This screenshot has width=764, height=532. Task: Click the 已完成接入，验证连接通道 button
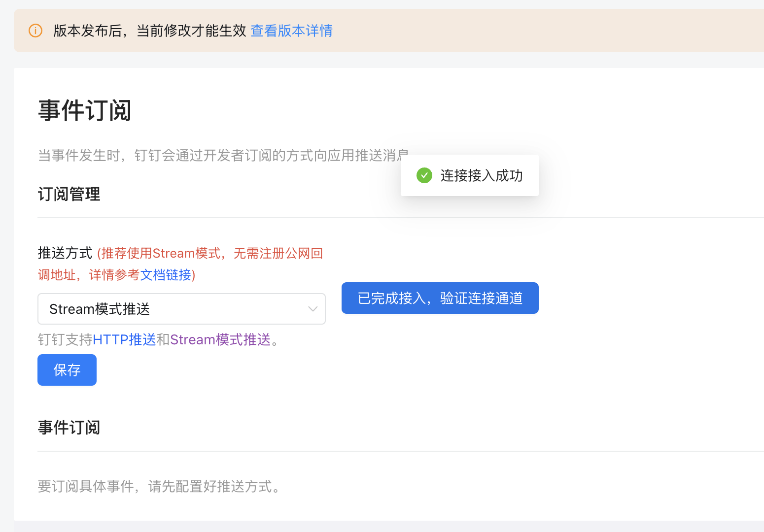(440, 298)
